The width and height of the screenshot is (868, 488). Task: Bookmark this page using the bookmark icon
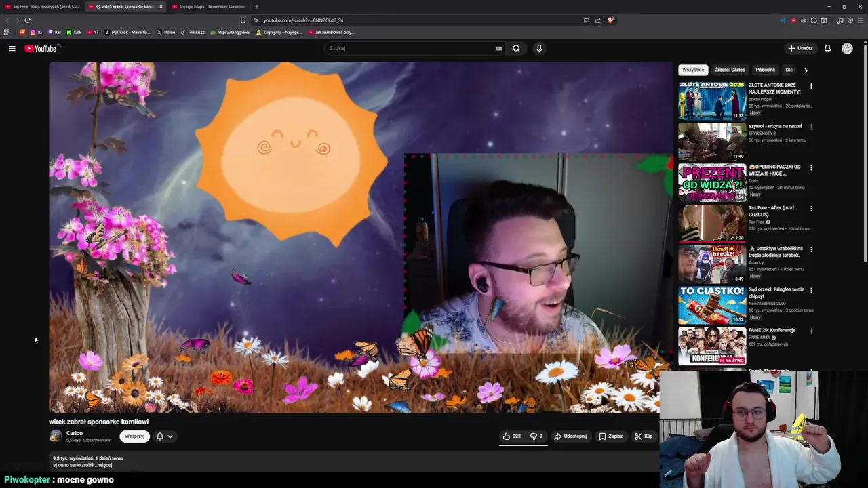pos(243,20)
